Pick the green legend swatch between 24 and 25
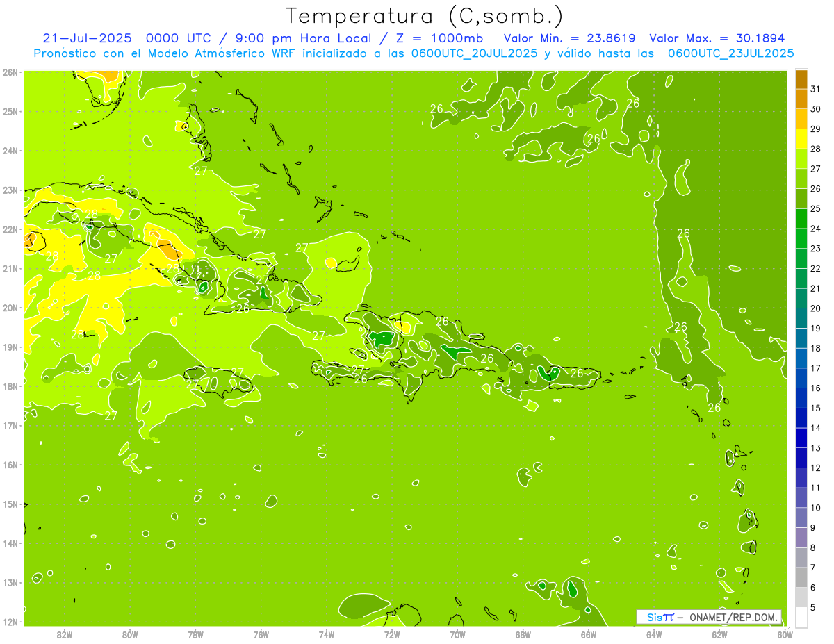This screenshot has width=834, height=644. tap(801, 218)
